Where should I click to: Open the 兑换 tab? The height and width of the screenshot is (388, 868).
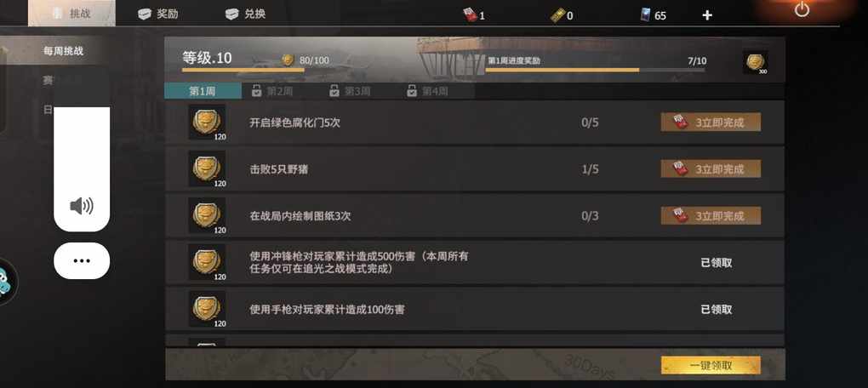click(x=246, y=14)
